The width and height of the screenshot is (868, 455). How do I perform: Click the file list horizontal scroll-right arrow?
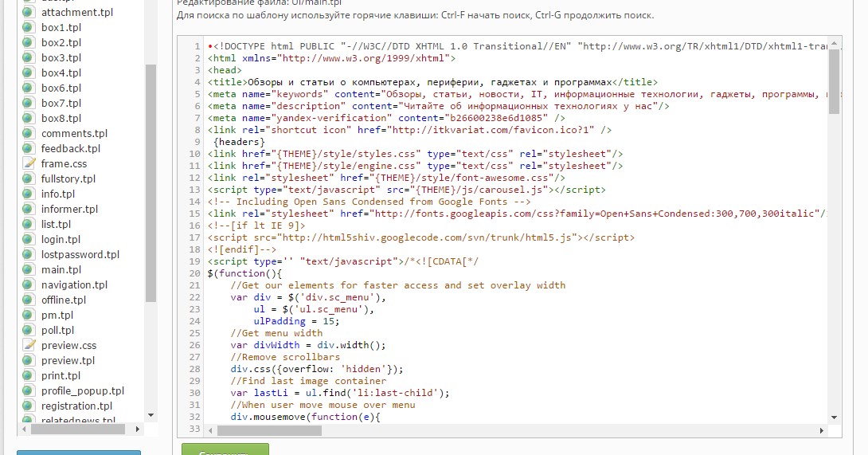pos(138,429)
